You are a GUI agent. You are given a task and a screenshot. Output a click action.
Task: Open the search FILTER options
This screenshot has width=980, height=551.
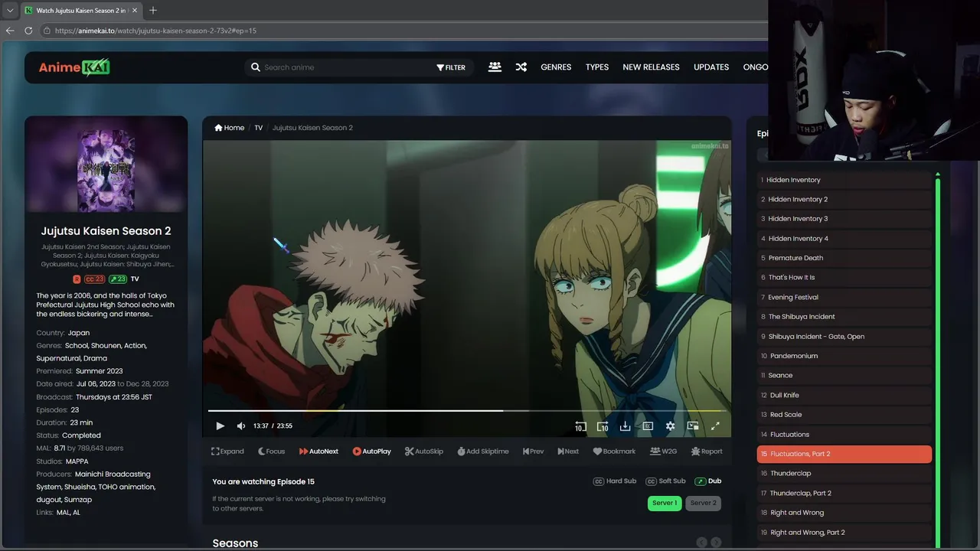click(x=451, y=67)
